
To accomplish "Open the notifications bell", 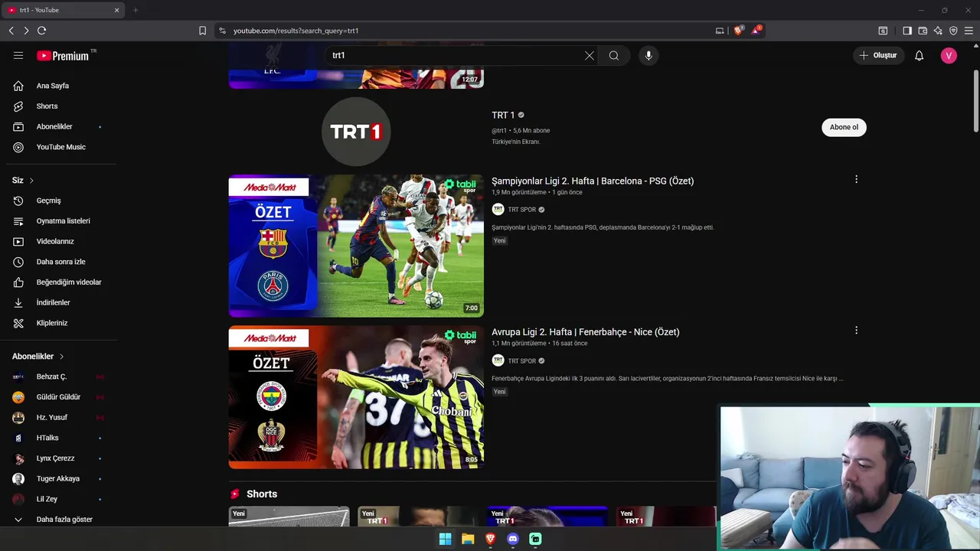I will coord(920,55).
